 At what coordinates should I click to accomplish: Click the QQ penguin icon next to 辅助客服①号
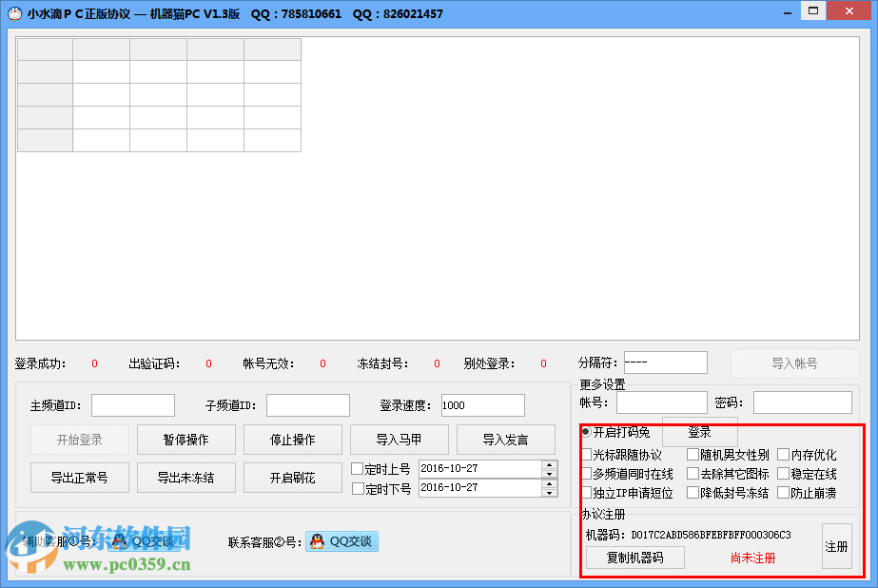click(x=119, y=540)
